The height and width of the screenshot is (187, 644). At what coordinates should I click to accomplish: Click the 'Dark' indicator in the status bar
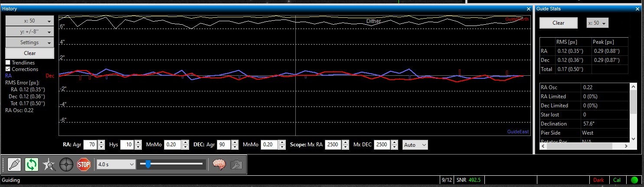click(x=598, y=180)
